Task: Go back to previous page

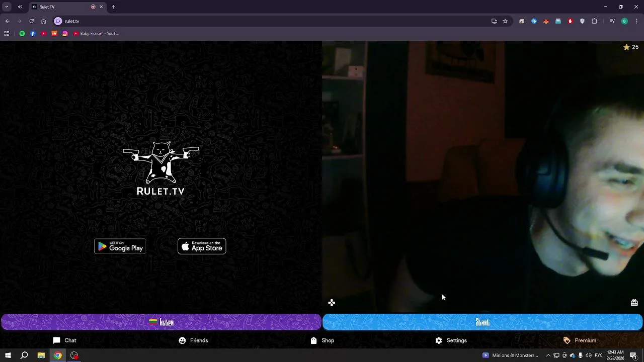Action: [x=7, y=21]
